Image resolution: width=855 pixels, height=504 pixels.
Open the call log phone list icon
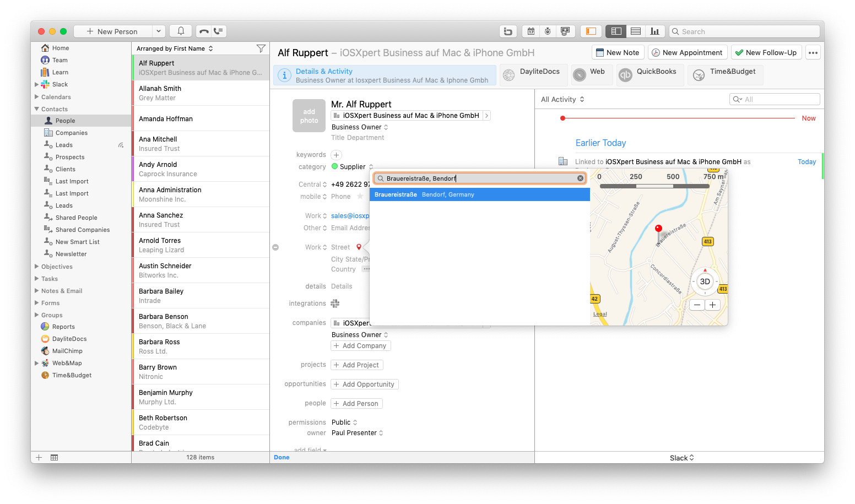point(219,31)
